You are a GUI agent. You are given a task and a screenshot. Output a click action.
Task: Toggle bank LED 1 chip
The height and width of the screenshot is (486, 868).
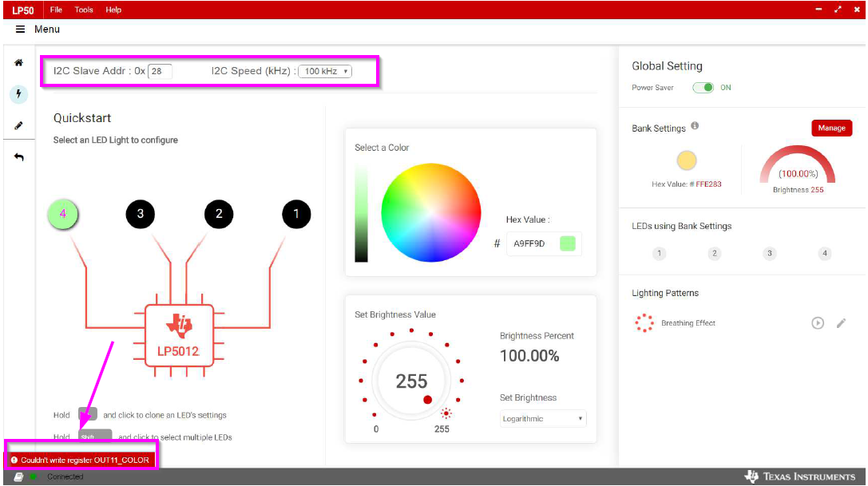[x=659, y=254]
